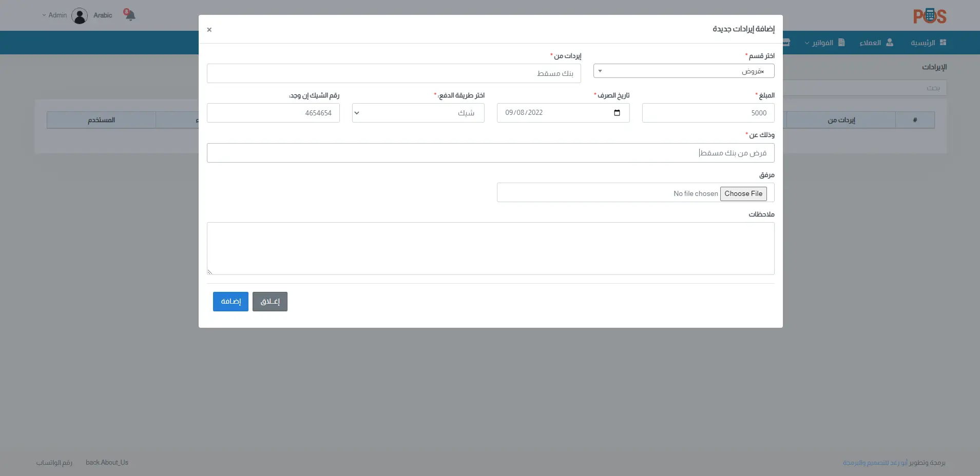The width and height of the screenshot is (980, 476).
Task: Open the اختر قسم section dropdown
Action: click(x=683, y=71)
